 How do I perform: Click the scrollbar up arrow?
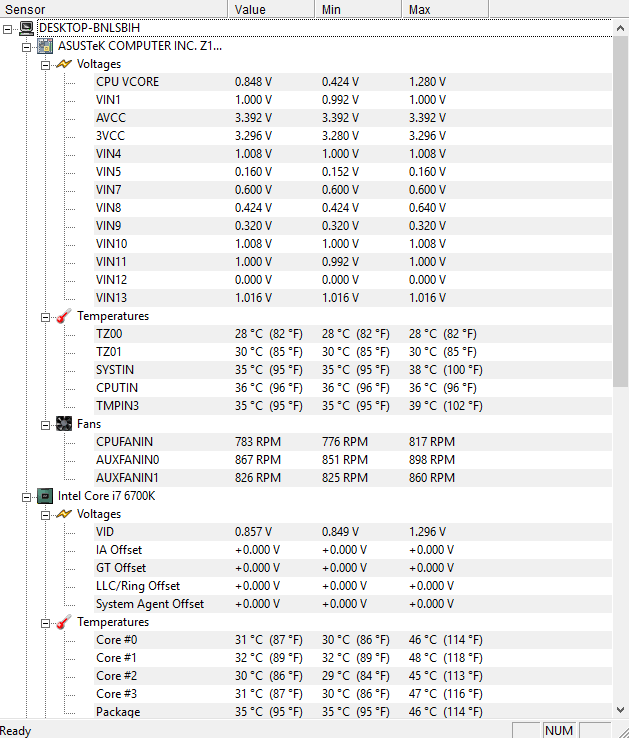pos(620,28)
